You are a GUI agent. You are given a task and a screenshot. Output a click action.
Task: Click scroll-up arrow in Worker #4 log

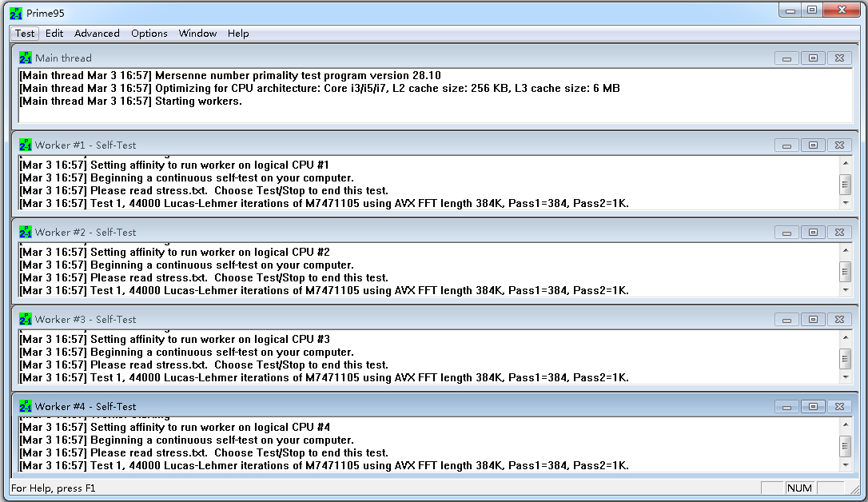click(846, 424)
